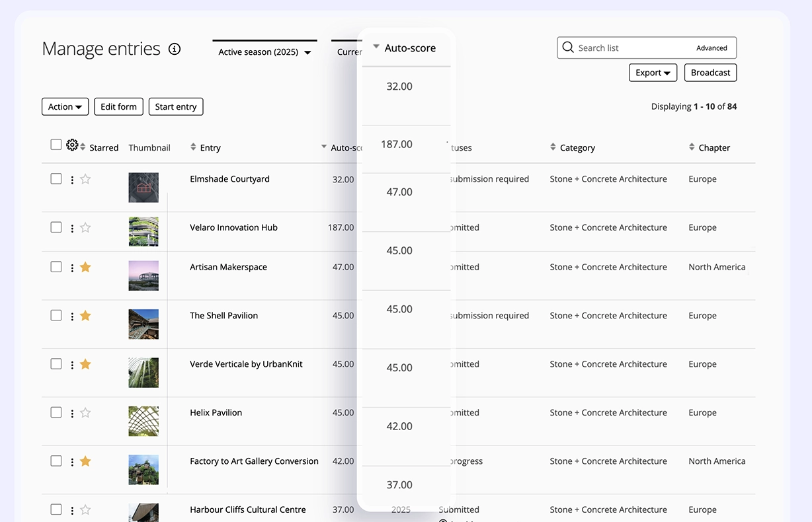Check the Artisan Makerspace row checkbox
This screenshot has width=812, height=522.
pos(56,267)
